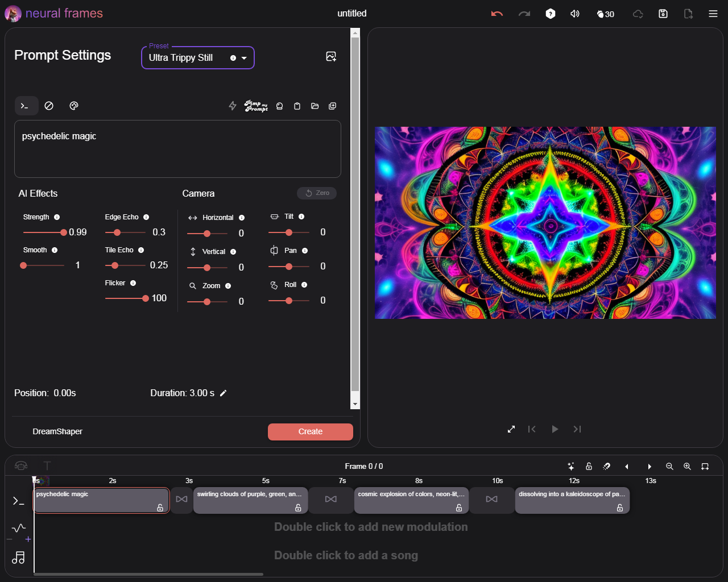
Task: Click the settings panel scroll-down arrow
Action: pyautogui.click(x=355, y=404)
